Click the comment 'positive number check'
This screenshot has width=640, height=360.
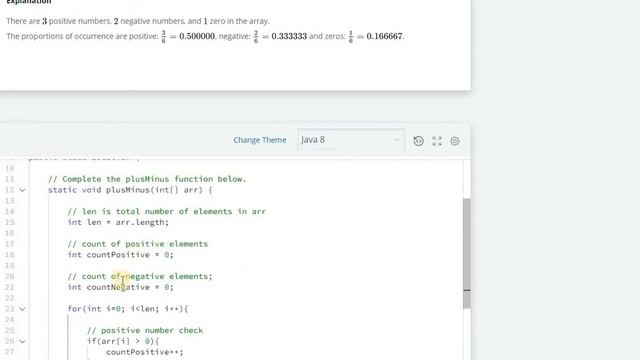(145, 331)
